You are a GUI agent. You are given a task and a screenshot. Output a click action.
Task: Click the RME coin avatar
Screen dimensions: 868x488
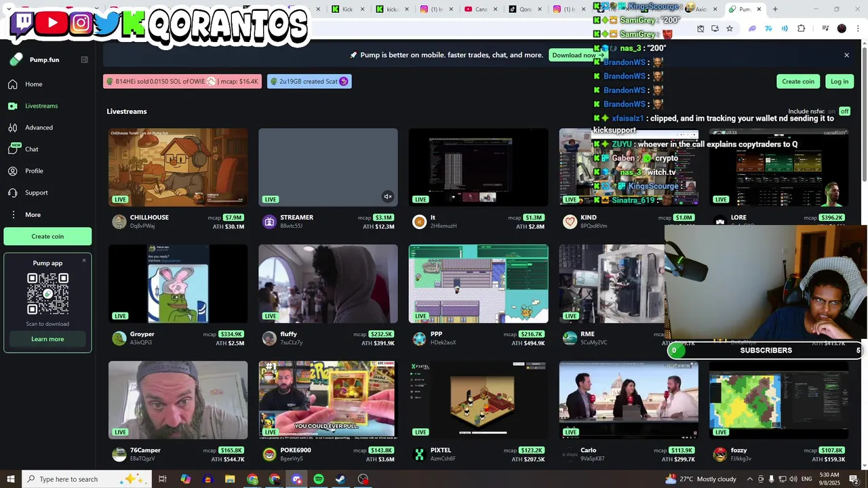(570, 338)
